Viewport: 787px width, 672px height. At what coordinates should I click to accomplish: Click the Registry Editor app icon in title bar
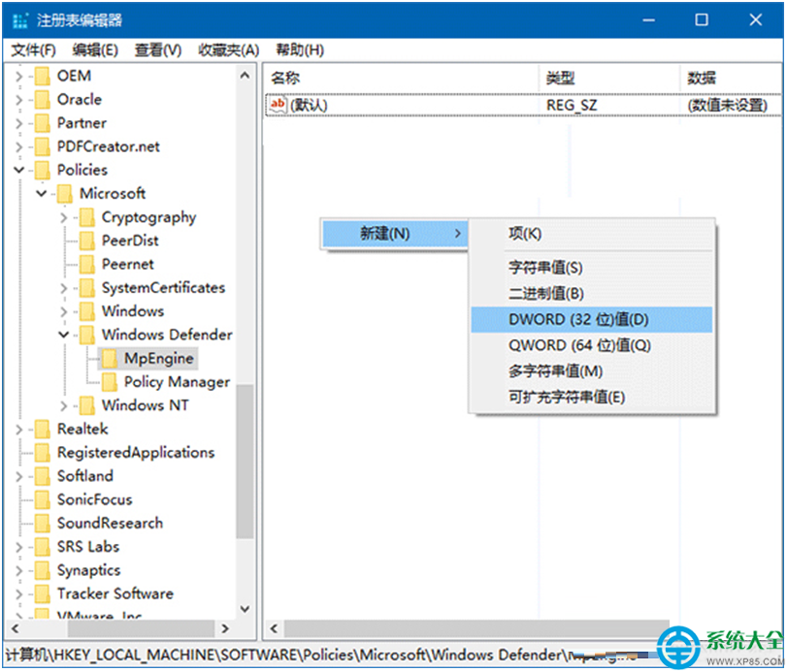click(20, 20)
